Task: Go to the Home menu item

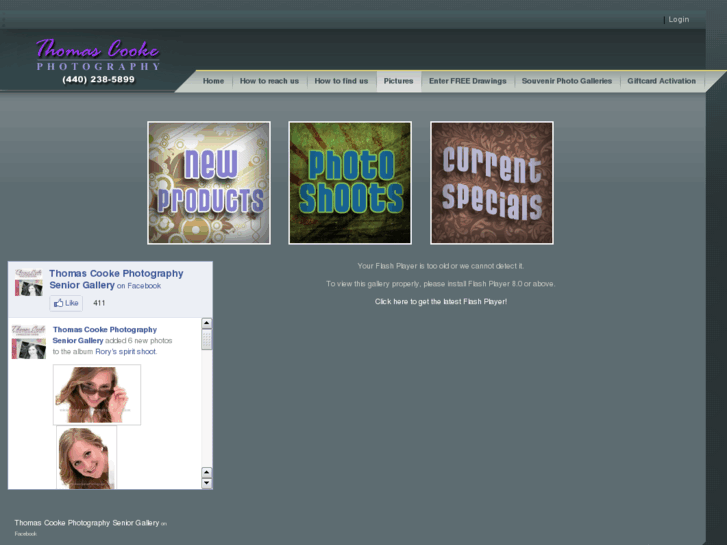Action: 213,81
